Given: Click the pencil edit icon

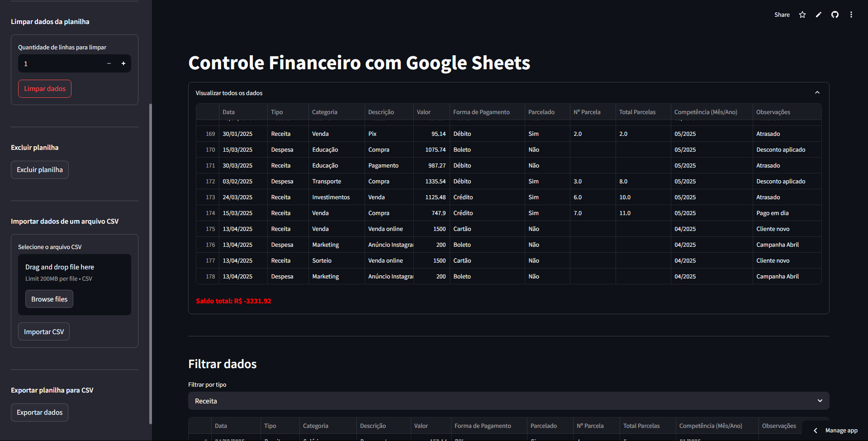Looking at the screenshot, I should click(x=818, y=14).
